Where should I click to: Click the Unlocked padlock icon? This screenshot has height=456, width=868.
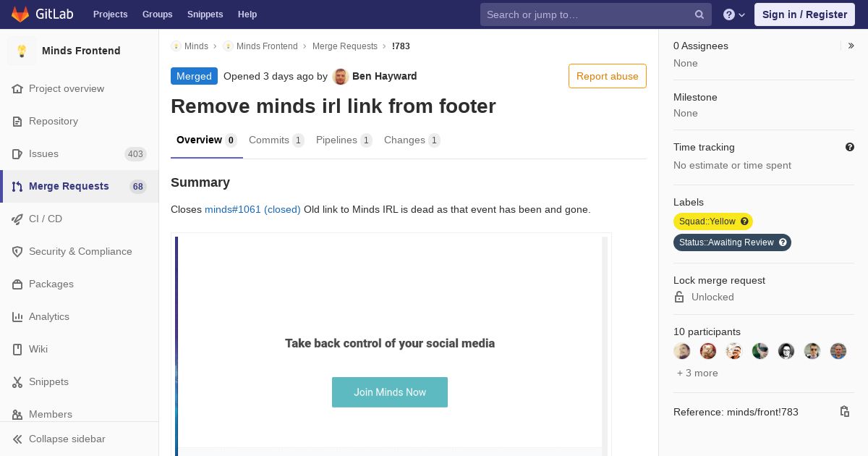pos(679,297)
